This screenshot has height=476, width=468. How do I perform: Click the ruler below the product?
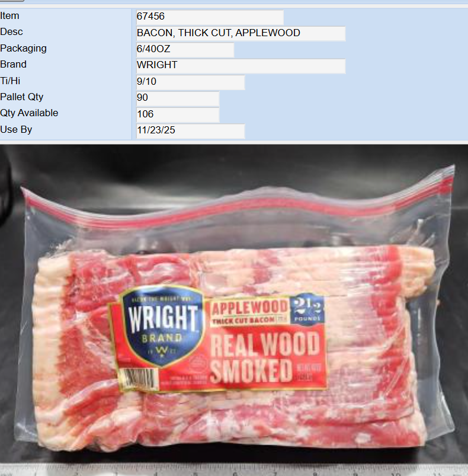pyautogui.click(x=234, y=470)
